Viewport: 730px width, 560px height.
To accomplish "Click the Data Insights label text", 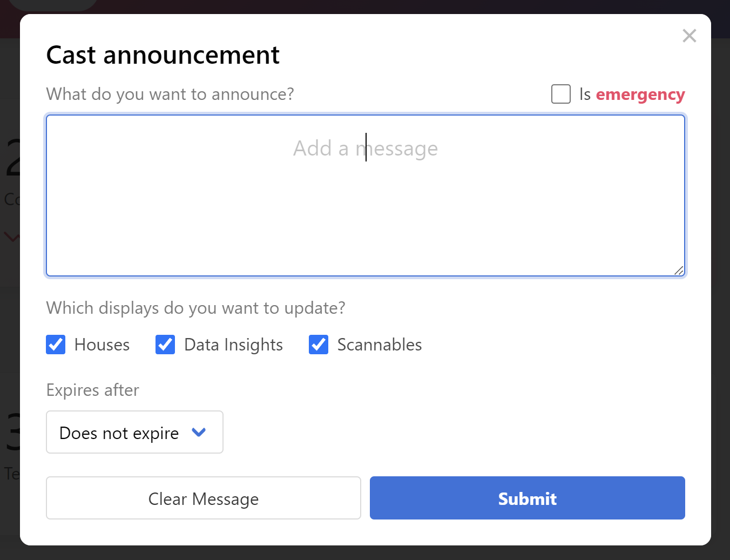I will 233,345.
